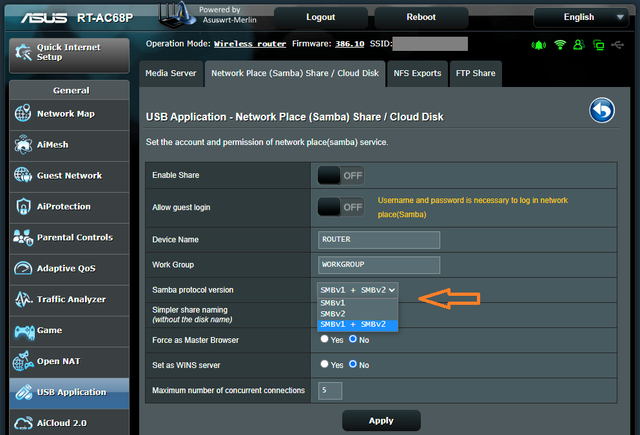640x435 pixels.
Task: Click the Device Name input field
Action: (379, 240)
